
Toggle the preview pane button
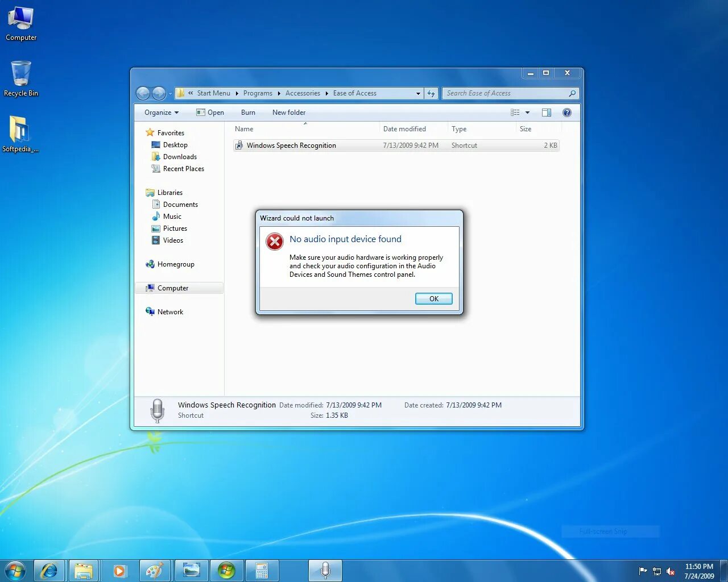pos(547,113)
